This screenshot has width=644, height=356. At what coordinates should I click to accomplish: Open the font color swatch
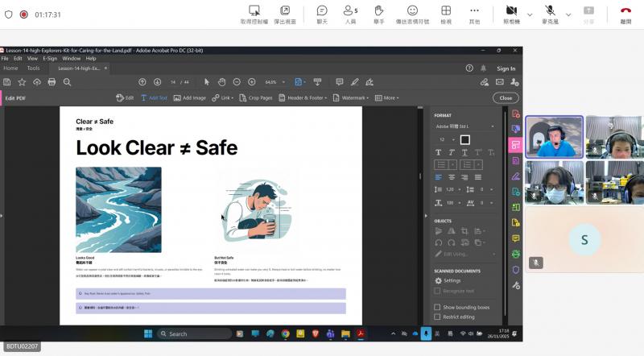coord(464,139)
